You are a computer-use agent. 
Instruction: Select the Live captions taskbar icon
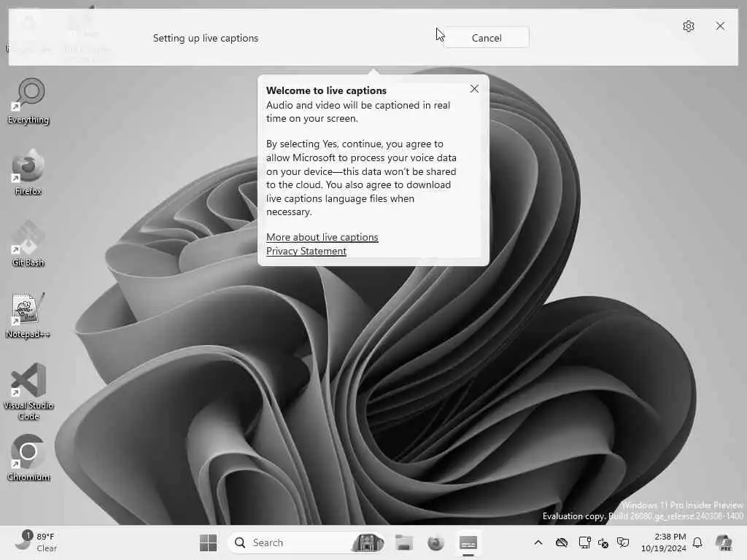tap(468, 542)
